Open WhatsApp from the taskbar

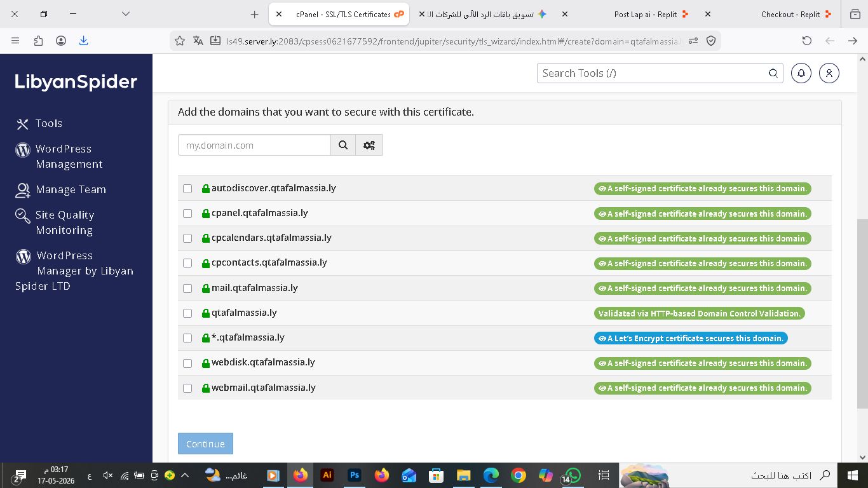(573, 475)
